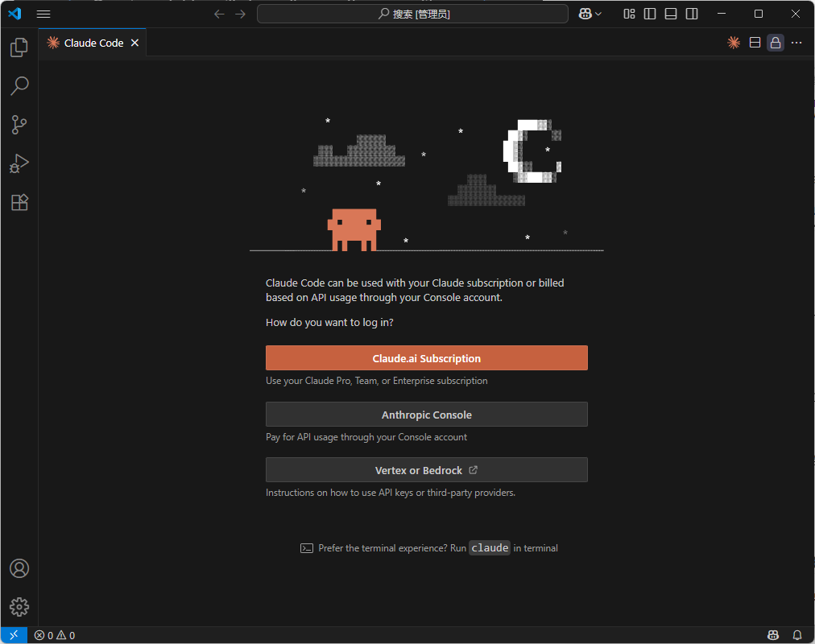Open the Extensions view
The width and height of the screenshot is (815, 644).
coord(19,202)
